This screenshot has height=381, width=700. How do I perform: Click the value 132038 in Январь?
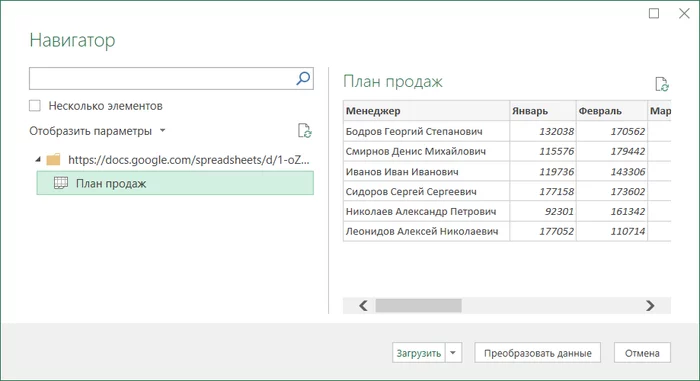(556, 131)
